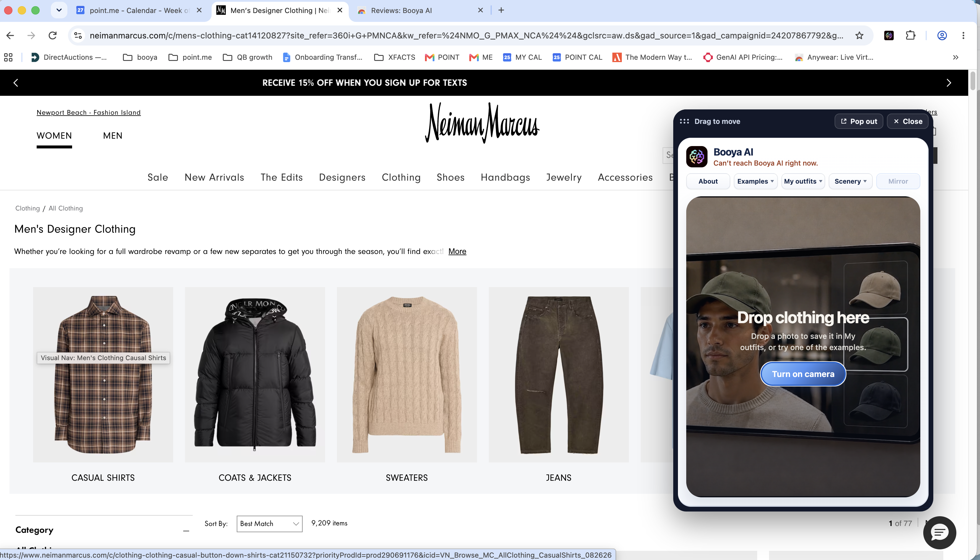Screen dimensions: 980x560
Task: Open the apps grid in bookmarks bar
Action: [x=8, y=57]
